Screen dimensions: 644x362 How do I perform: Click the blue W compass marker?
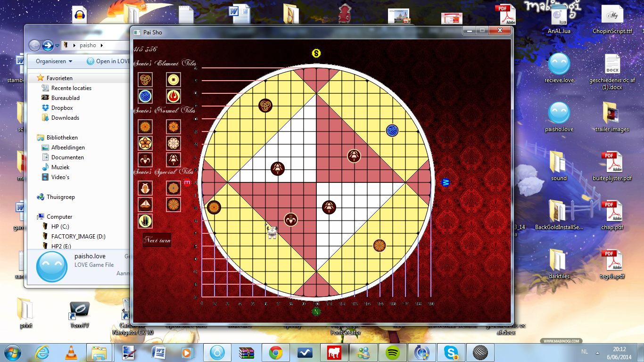click(x=445, y=182)
